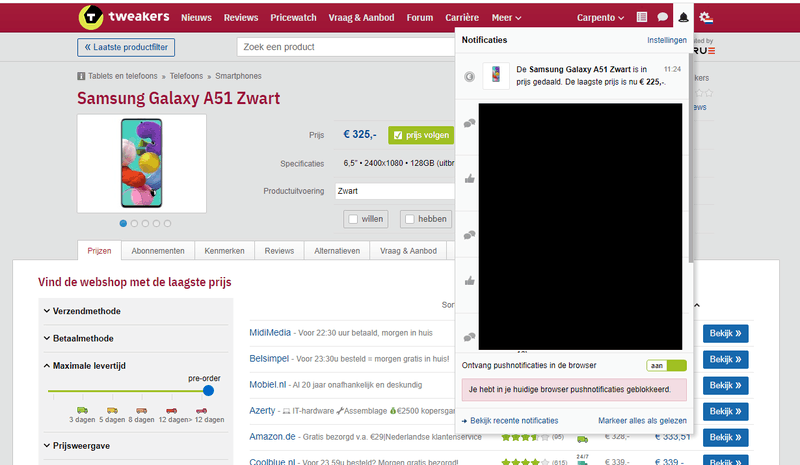
Task: Expand the Verzendmethode filter
Action: (x=82, y=311)
